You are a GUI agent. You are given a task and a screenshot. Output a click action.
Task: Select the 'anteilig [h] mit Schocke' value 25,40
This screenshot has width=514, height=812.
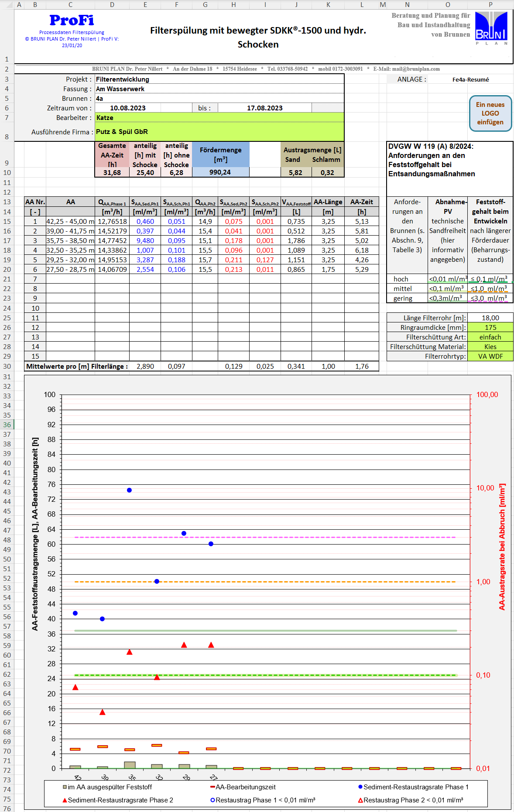[x=145, y=172]
